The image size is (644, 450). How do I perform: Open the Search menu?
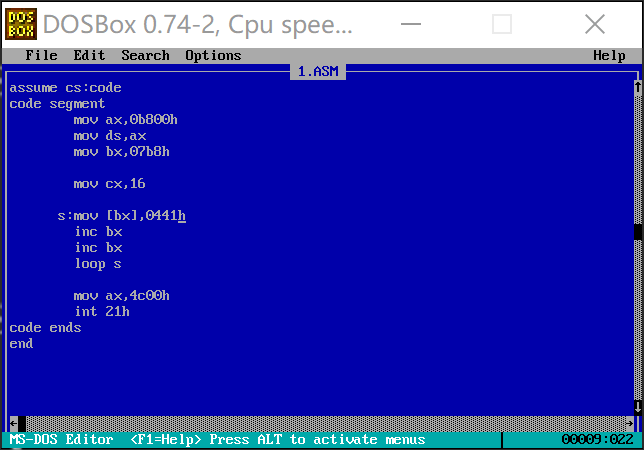click(145, 56)
